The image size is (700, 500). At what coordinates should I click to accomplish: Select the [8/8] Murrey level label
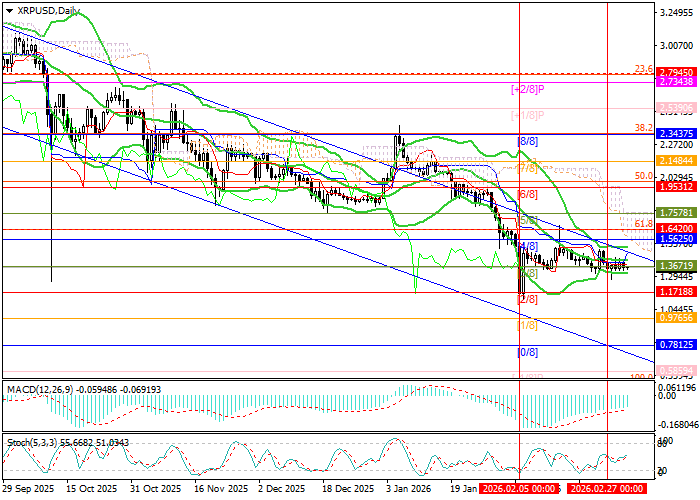pyautogui.click(x=527, y=142)
